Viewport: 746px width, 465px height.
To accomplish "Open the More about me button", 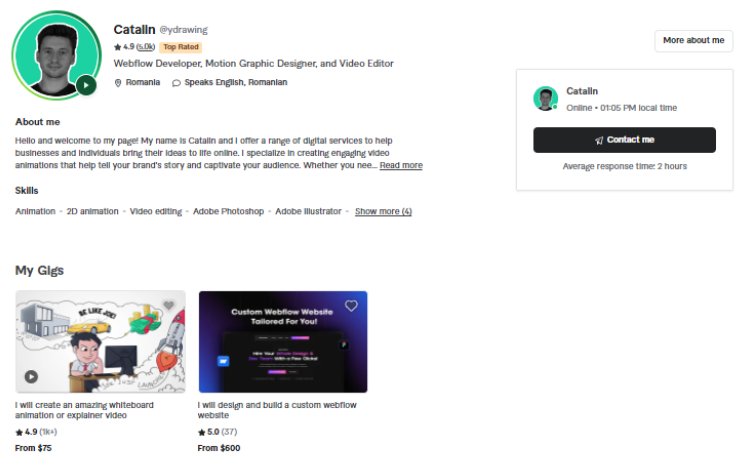I will click(694, 40).
